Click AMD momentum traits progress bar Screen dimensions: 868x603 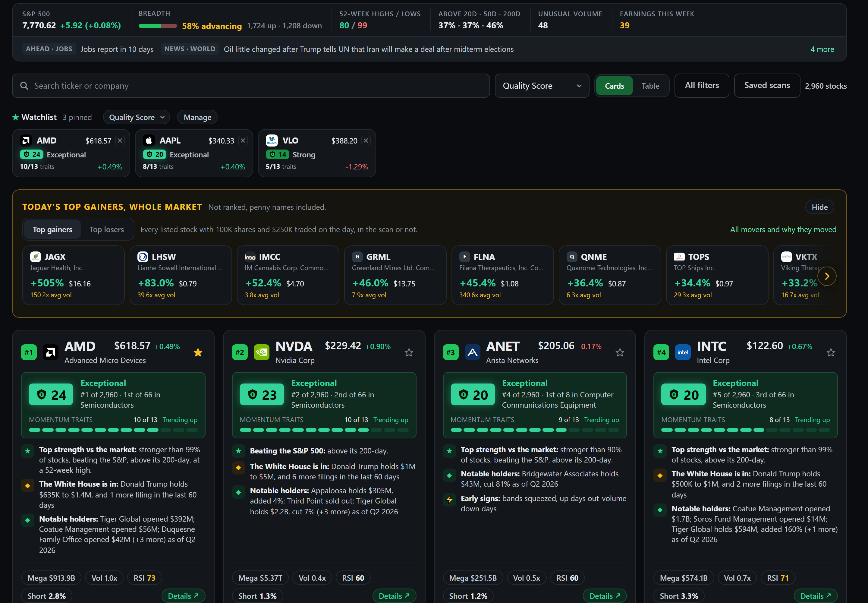[x=113, y=430]
